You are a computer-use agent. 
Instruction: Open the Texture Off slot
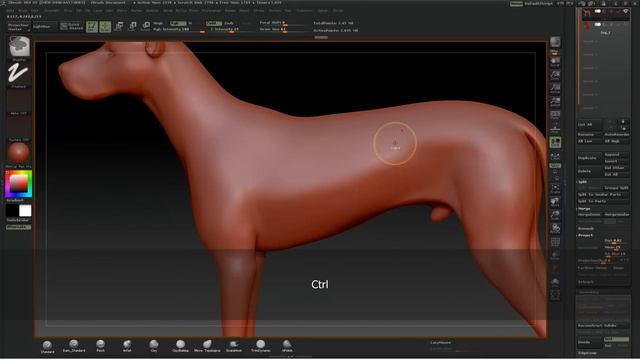click(x=19, y=127)
